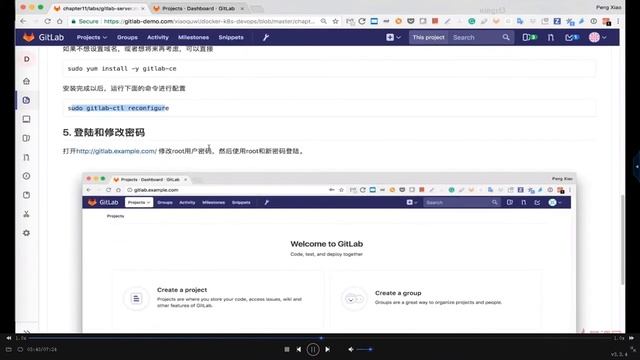
Task: Open Registry icon in the sidebar
Action: pos(27,119)
